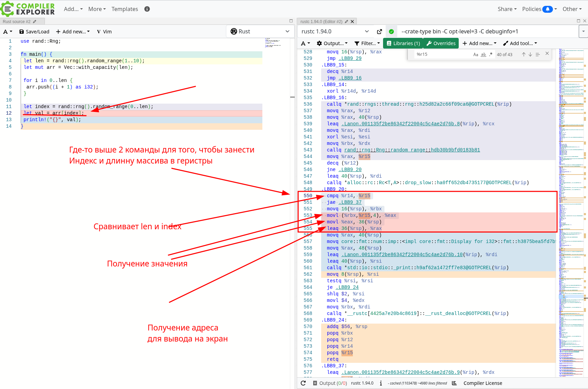Click 'let val = arr[index];' source line

pos(54,113)
